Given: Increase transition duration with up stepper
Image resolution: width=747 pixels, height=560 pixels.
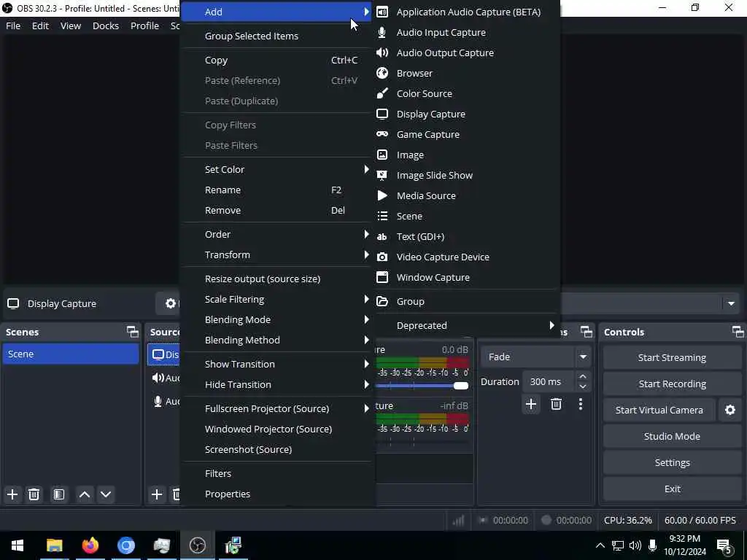Looking at the screenshot, I should [583, 377].
